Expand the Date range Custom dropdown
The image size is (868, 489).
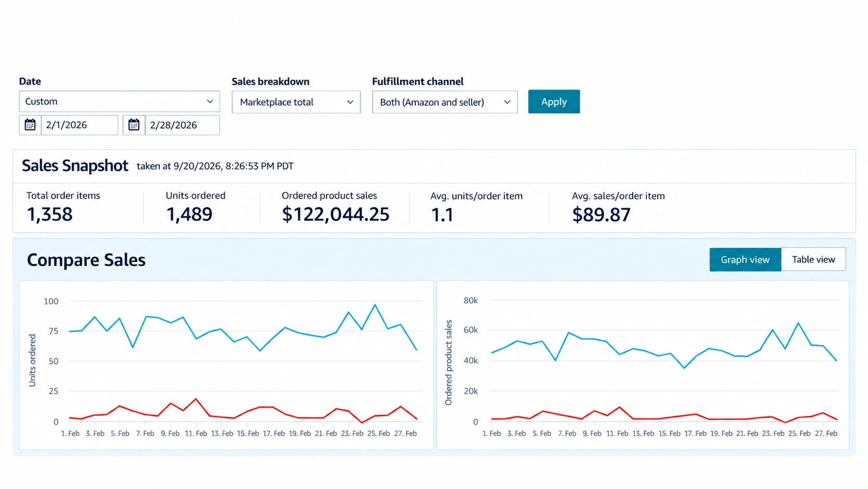coord(119,101)
